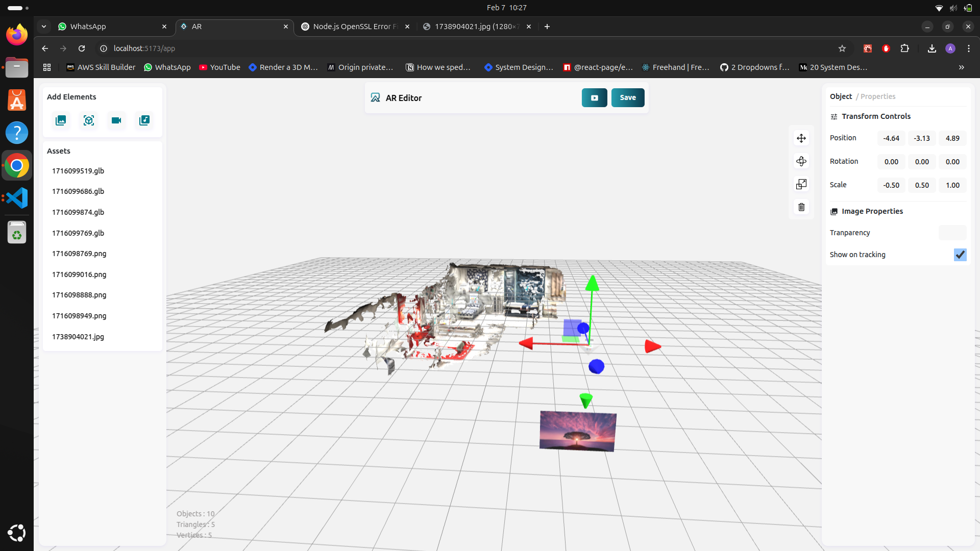
Task: Open the Properties tab in the right panel
Action: (x=878, y=96)
